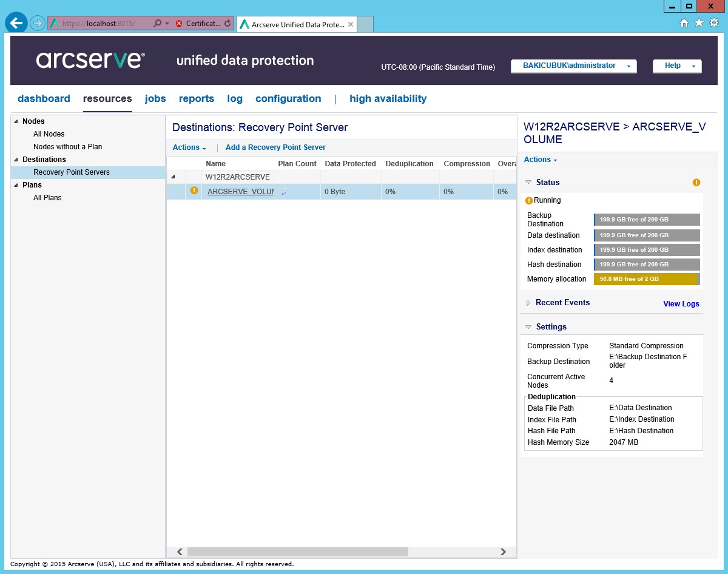Collapse the Nodes tree group
Image resolution: width=728 pixels, height=574 pixels.
click(x=16, y=121)
